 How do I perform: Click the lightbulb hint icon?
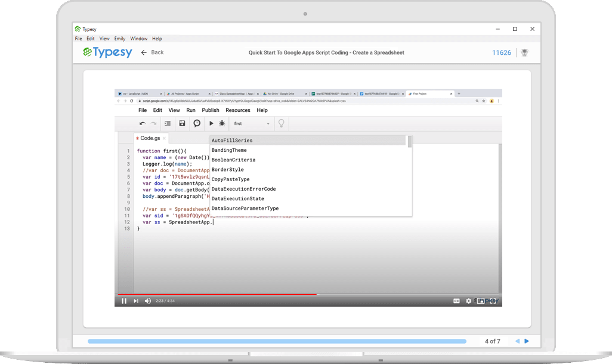(281, 123)
